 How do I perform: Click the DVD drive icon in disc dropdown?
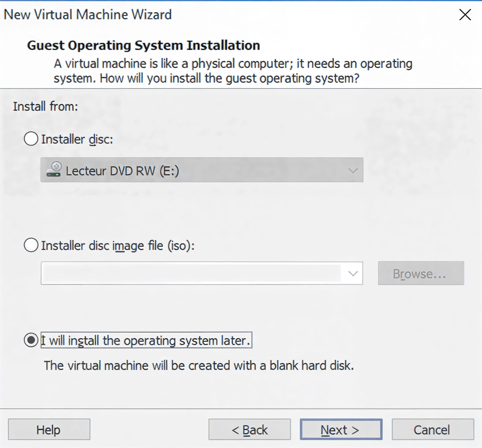point(54,170)
